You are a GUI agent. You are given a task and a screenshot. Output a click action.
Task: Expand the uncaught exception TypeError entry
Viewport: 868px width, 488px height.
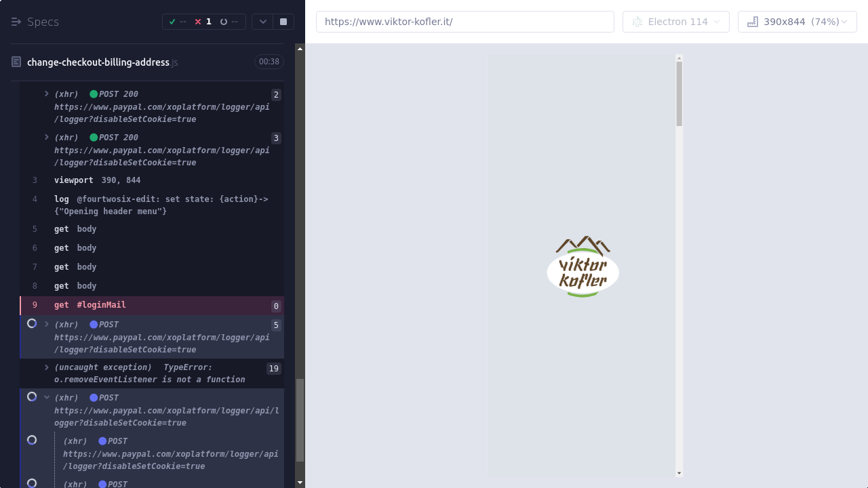[x=47, y=367]
